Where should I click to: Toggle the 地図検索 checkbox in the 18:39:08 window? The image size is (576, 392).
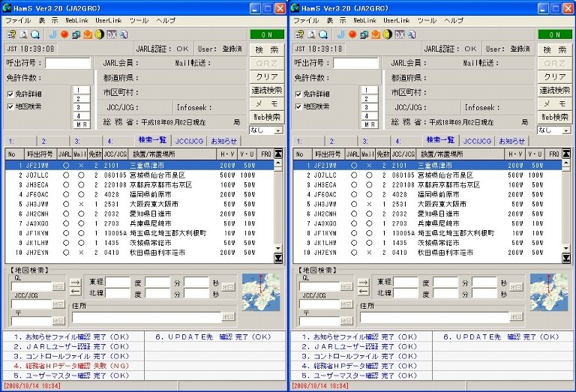tap(10, 107)
